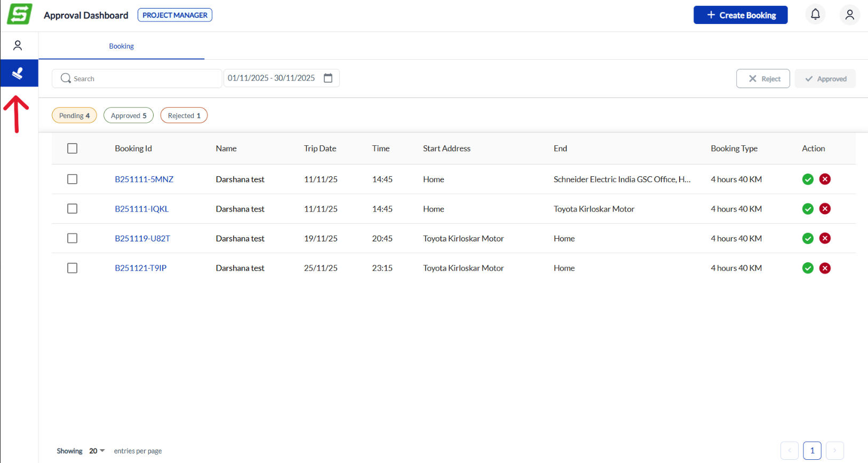Click the Booking Type column header
This screenshot has width=868, height=463.
(x=734, y=148)
